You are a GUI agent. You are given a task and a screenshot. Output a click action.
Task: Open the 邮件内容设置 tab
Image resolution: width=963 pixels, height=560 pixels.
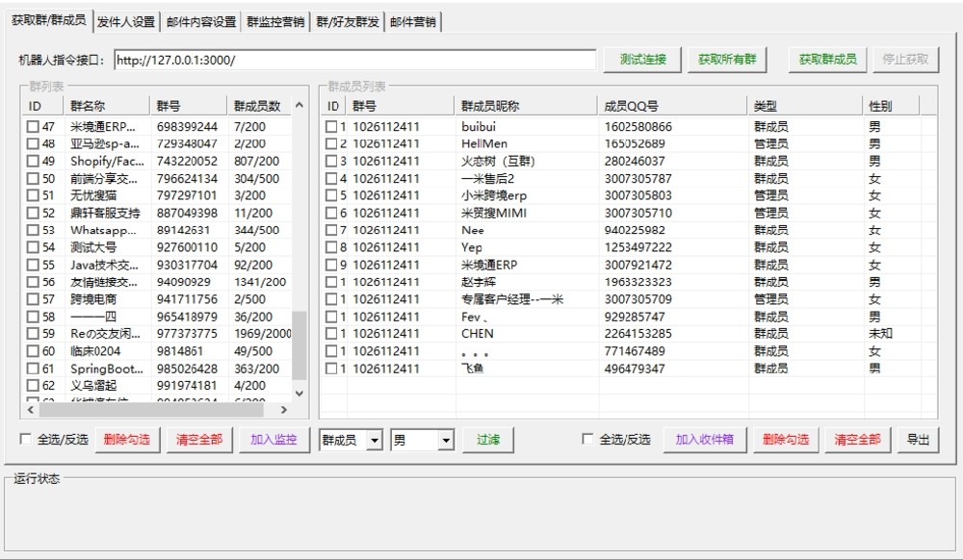coord(201,21)
